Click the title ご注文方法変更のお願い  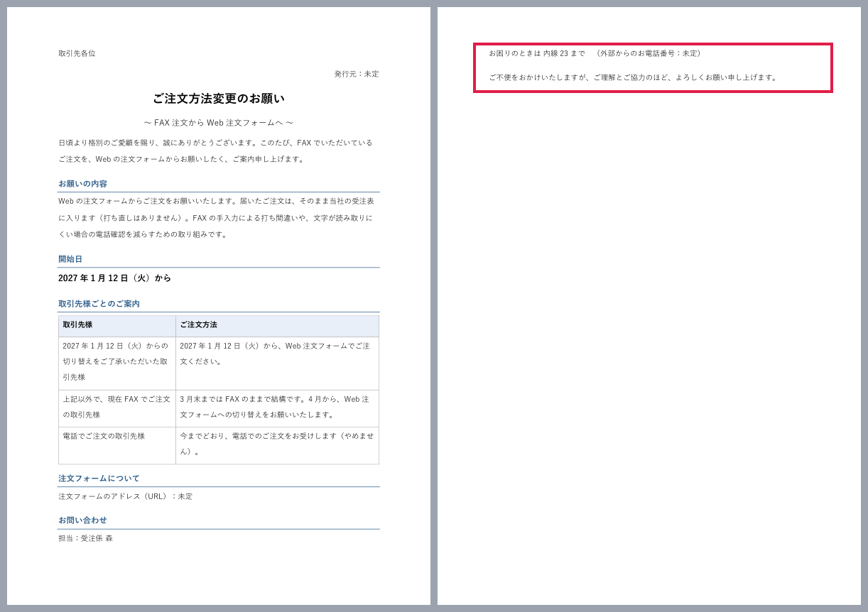point(219,99)
